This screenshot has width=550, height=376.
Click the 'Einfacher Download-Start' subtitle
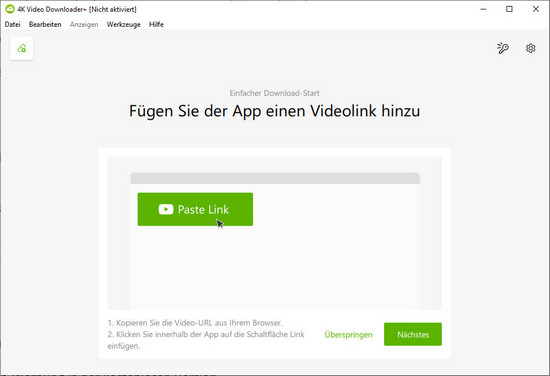(275, 93)
